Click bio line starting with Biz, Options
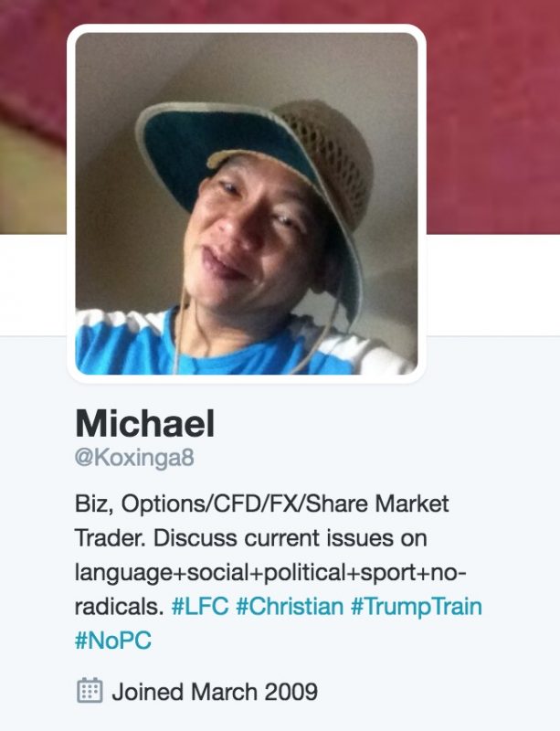560x731 pixels. click(261, 504)
